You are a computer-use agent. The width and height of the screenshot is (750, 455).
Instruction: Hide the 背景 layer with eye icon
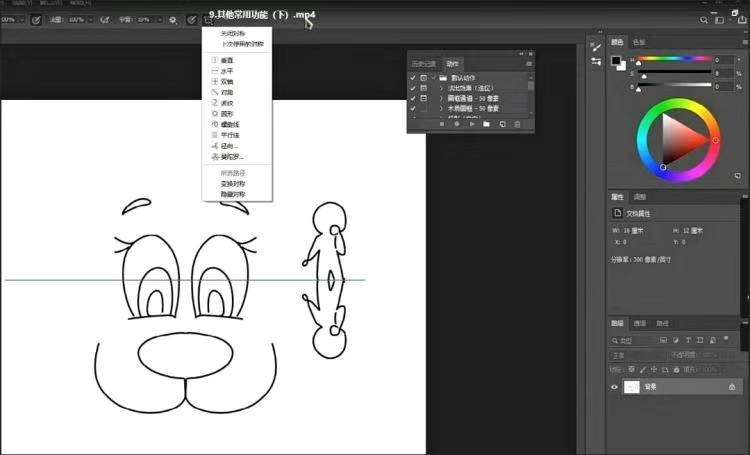click(615, 387)
